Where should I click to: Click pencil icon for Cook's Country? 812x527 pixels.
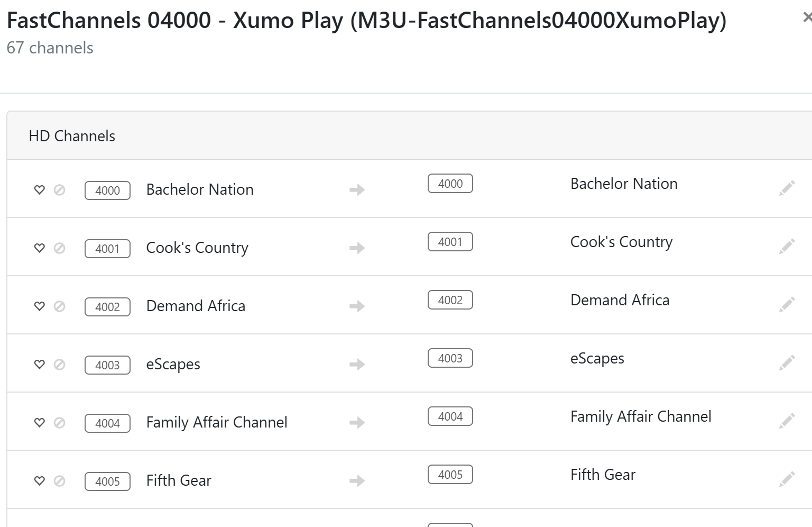click(x=787, y=247)
